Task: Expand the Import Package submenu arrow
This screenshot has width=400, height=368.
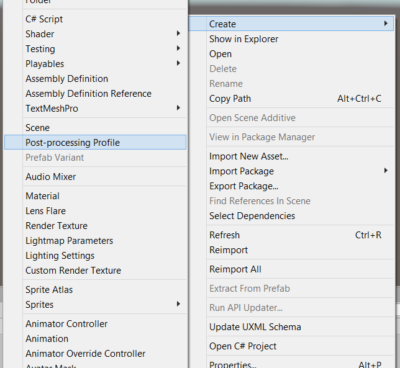Action: [386, 171]
